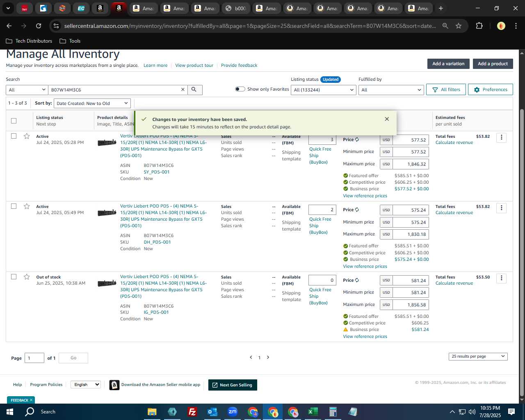Open the Learn more link
This screenshot has width=525, height=420.
155,65
